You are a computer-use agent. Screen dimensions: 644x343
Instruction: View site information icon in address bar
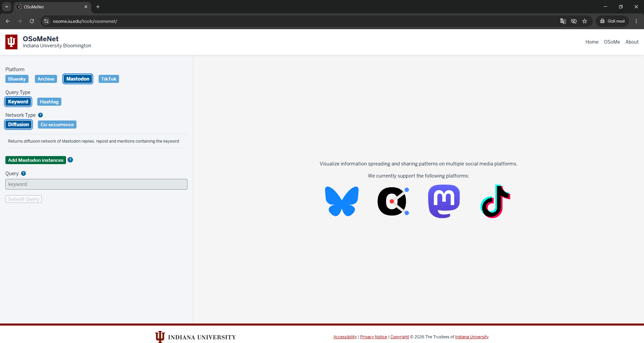pyautogui.click(x=47, y=21)
